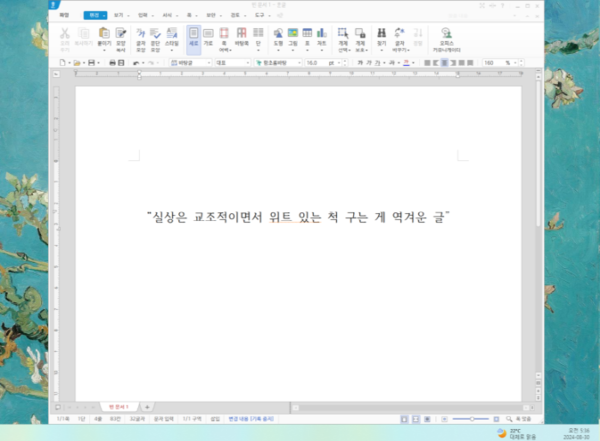Expand the underline style dropdown arrow

pos(384,62)
